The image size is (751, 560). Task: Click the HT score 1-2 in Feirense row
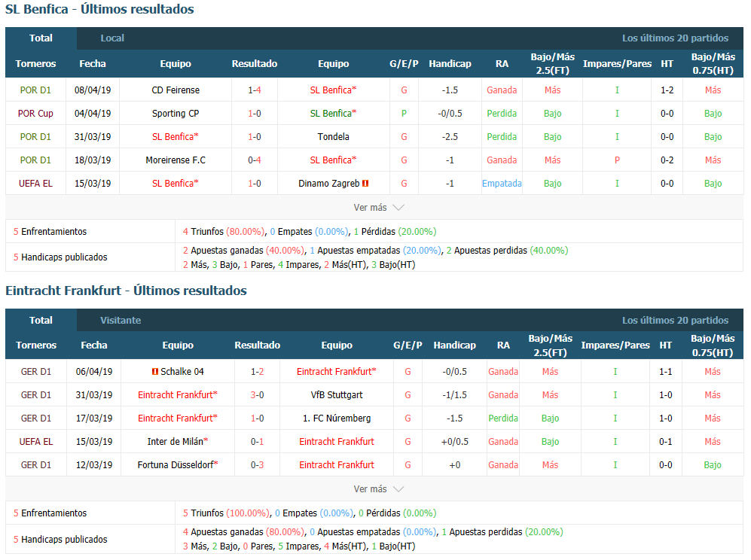667,90
